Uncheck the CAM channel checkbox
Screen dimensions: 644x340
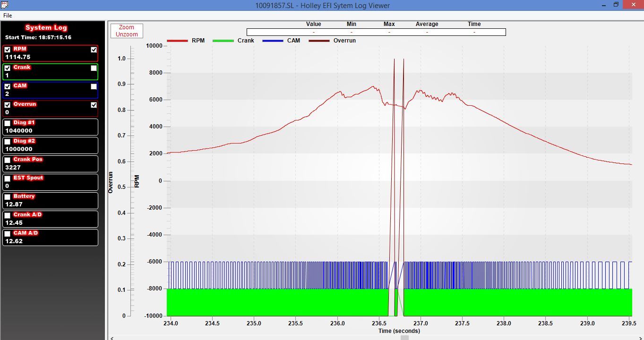pyautogui.click(x=8, y=86)
